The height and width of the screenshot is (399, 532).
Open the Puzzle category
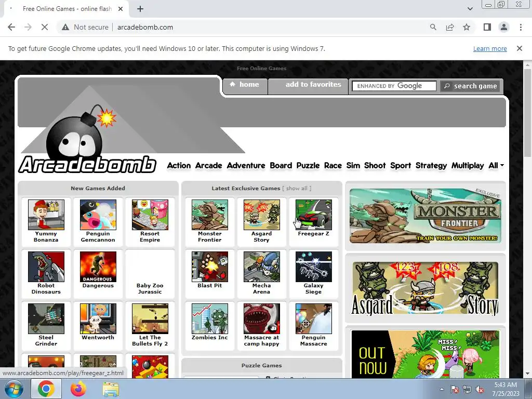pyautogui.click(x=308, y=166)
